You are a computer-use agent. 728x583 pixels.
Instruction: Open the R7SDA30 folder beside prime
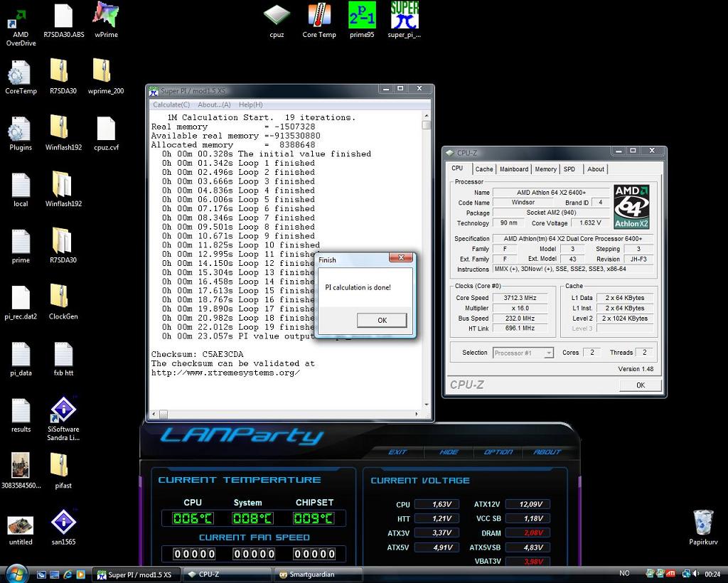[x=63, y=247]
